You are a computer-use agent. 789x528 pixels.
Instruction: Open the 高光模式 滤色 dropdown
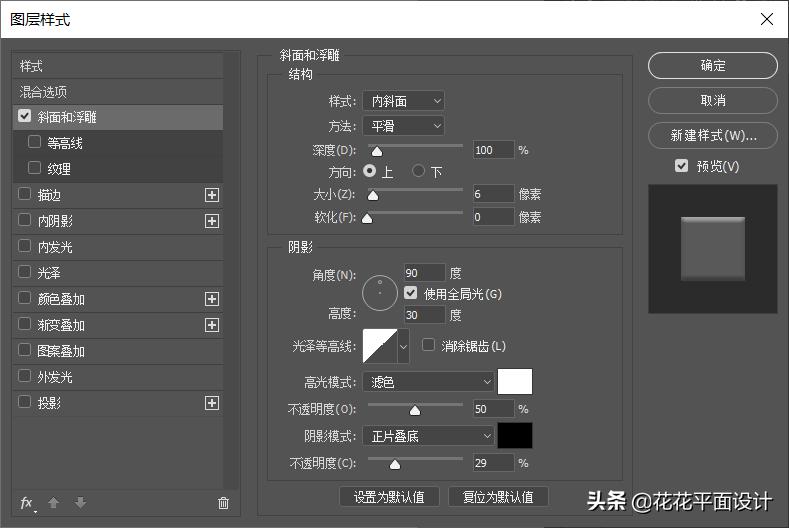pyautogui.click(x=428, y=382)
